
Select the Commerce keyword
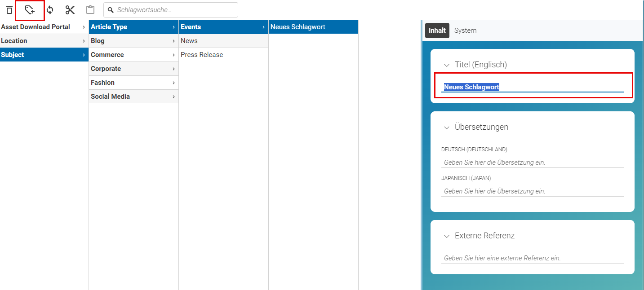[x=133, y=55]
